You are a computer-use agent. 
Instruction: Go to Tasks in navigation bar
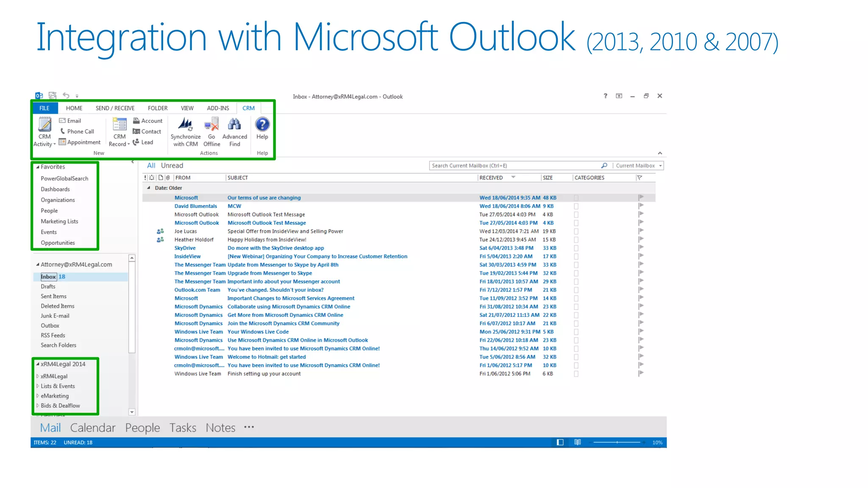tap(183, 428)
